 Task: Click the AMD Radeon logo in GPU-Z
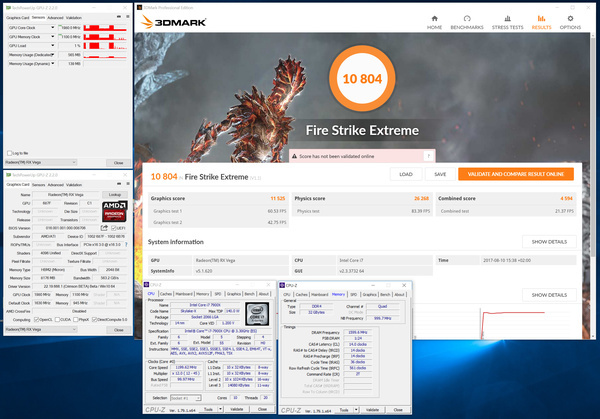tap(114, 211)
